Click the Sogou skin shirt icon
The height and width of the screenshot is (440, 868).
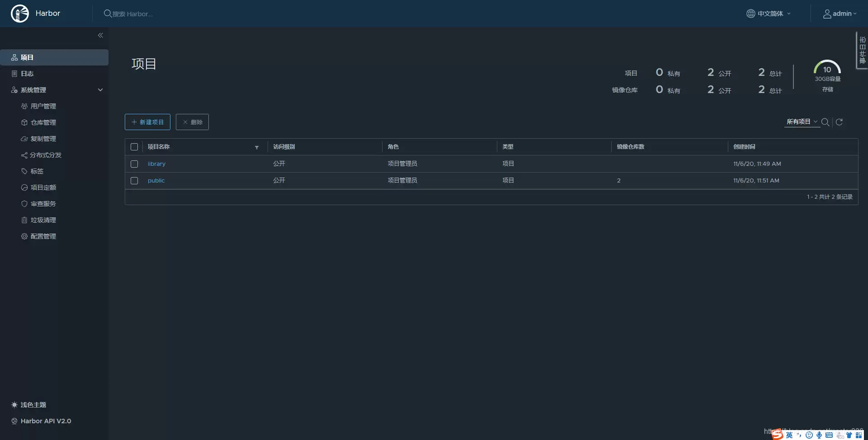(849, 435)
